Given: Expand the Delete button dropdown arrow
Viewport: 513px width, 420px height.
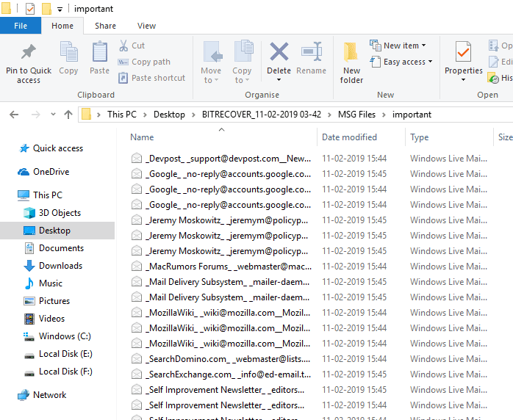Looking at the screenshot, I should tap(279, 80).
